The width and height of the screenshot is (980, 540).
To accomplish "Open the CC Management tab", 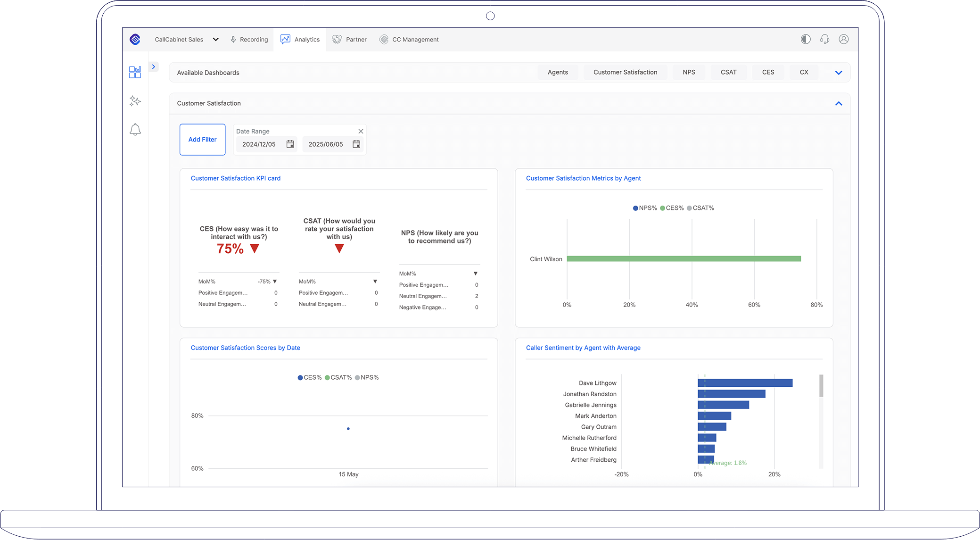I will (x=409, y=40).
